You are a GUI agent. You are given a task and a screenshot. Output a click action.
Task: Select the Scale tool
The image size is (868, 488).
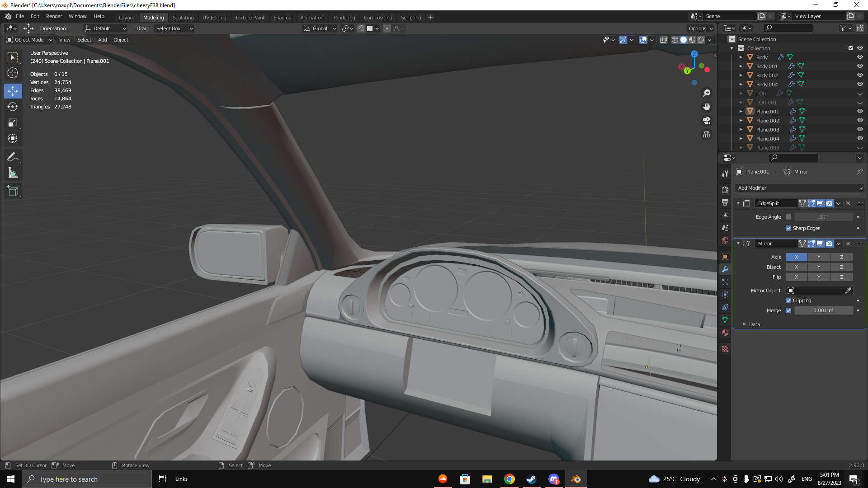coord(13,123)
